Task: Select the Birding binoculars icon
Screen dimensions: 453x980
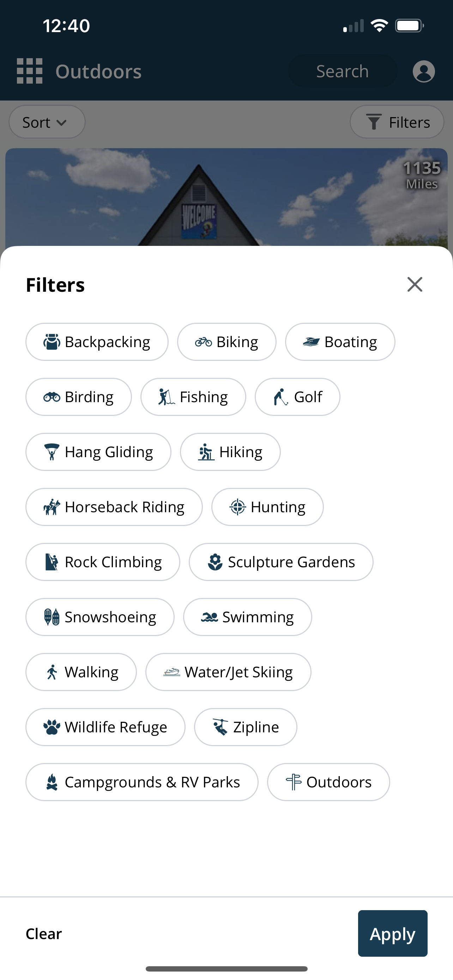Action: pyautogui.click(x=52, y=397)
